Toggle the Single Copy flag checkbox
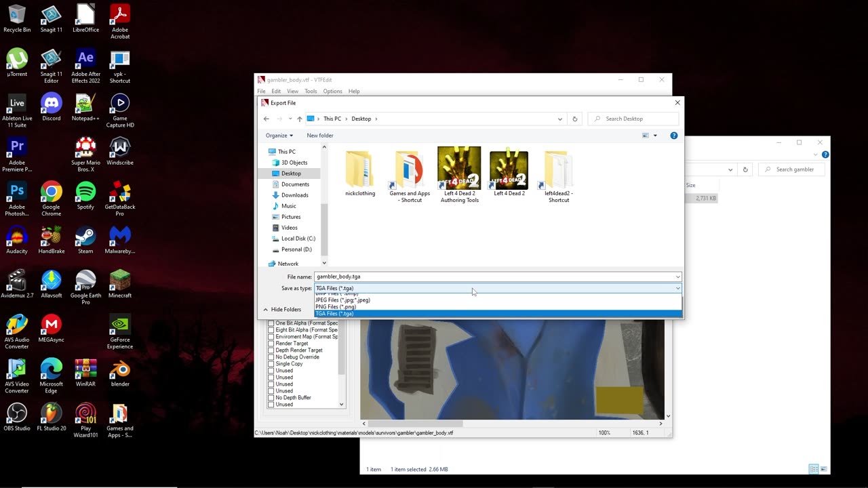 [x=271, y=364]
